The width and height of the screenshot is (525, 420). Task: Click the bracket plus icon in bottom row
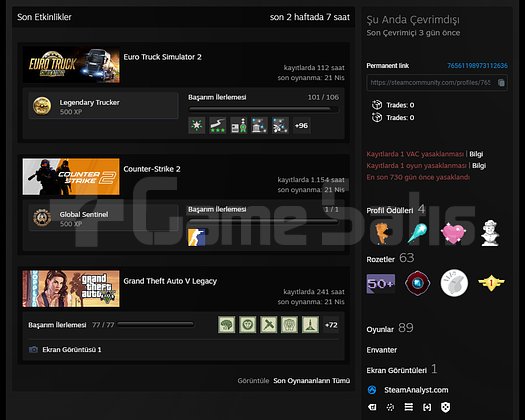tap(427, 407)
